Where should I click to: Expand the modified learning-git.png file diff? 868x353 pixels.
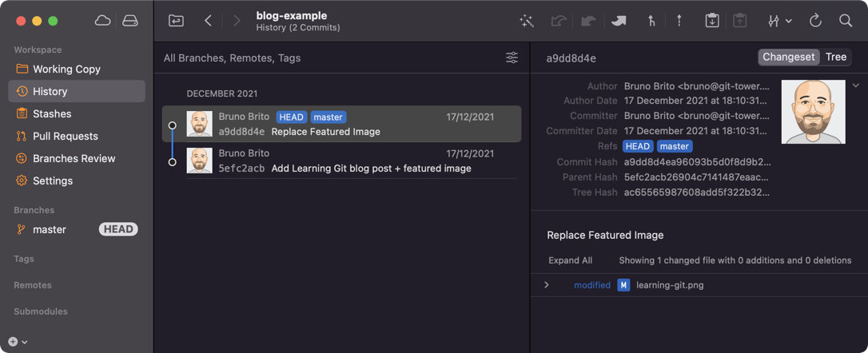(547, 285)
